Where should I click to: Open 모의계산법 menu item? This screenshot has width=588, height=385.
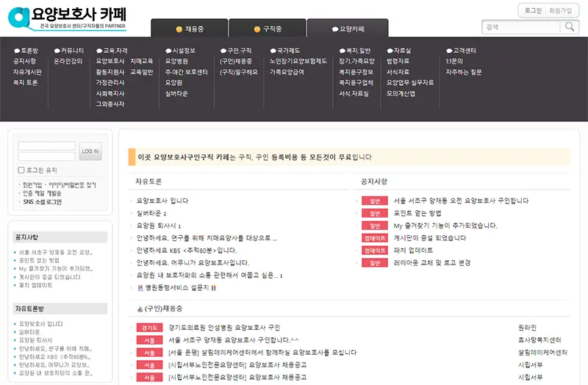pos(401,94)
